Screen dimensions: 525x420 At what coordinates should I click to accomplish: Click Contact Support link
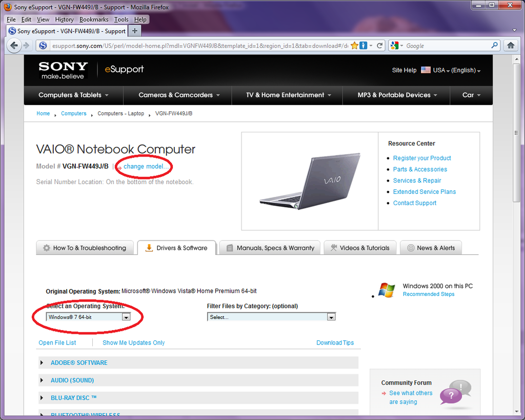(x=414, y=203)
